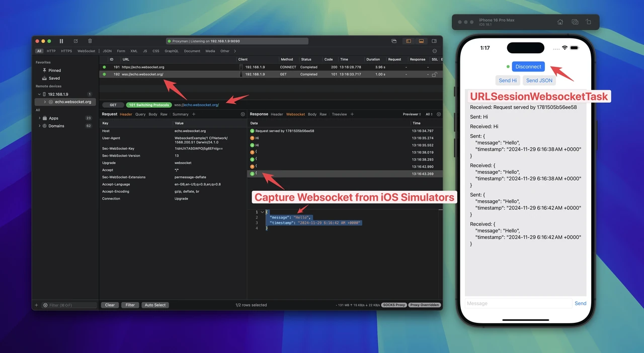Add a tab with plus in Request pane
This screenshot has width=644, height=353.
(x=194, y=114)
